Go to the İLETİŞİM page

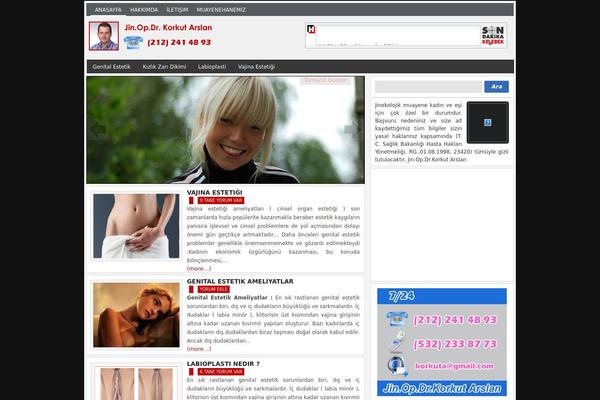[177, 10]
